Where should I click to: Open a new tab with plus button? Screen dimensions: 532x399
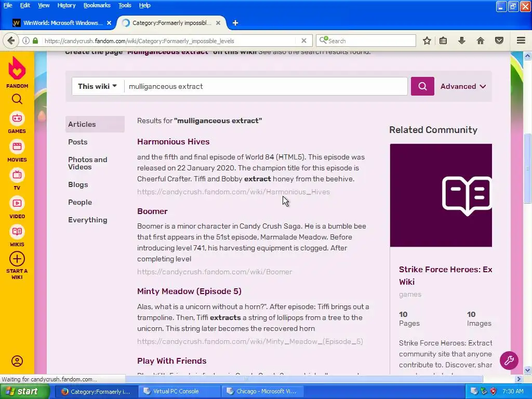tap(235, 23)
